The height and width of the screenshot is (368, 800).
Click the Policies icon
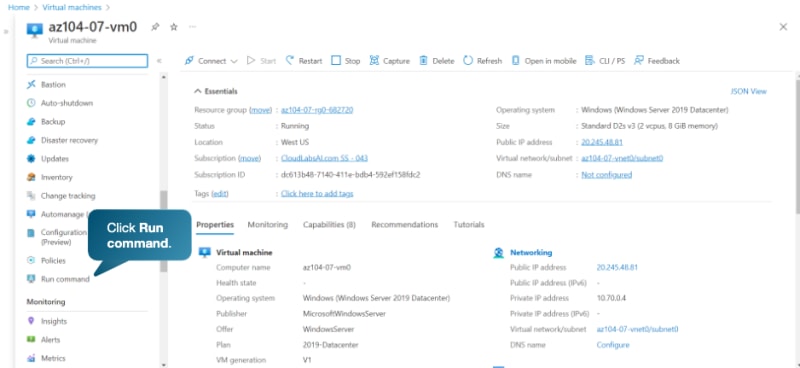click(x=31, y=261)
